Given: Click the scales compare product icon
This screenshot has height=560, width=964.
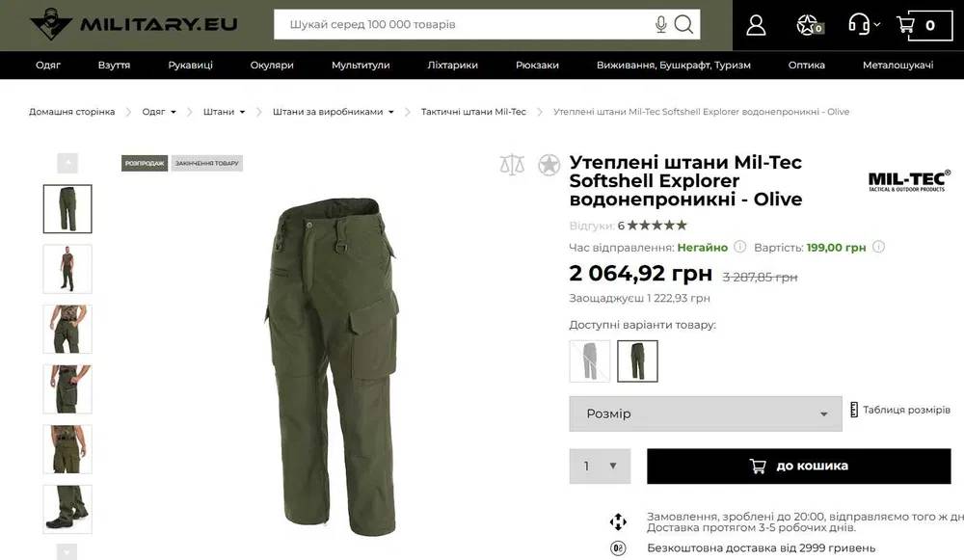Looking at the screenshot, I should [512, 165].
